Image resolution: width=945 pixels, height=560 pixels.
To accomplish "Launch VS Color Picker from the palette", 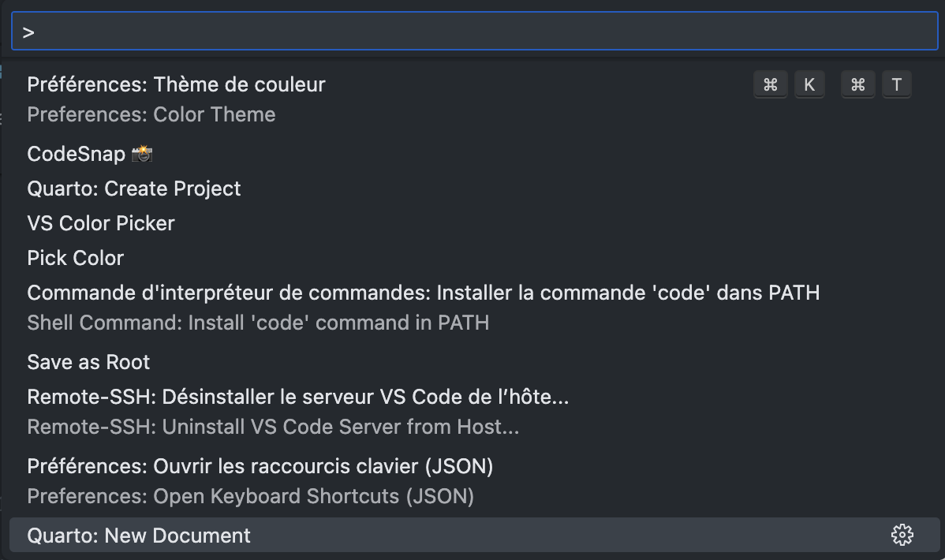I will coord(100,223).
